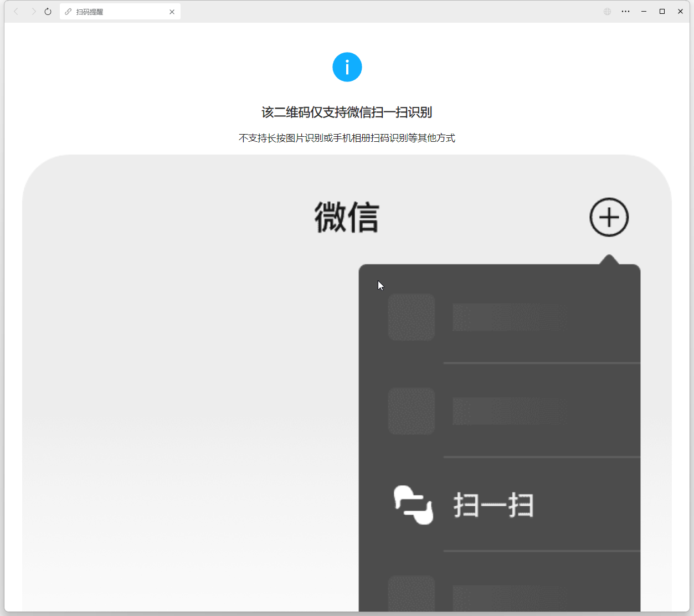Viewport: 694px width, 616px height.
Task: Go forward with the right arrow
Action: [33, 12]
